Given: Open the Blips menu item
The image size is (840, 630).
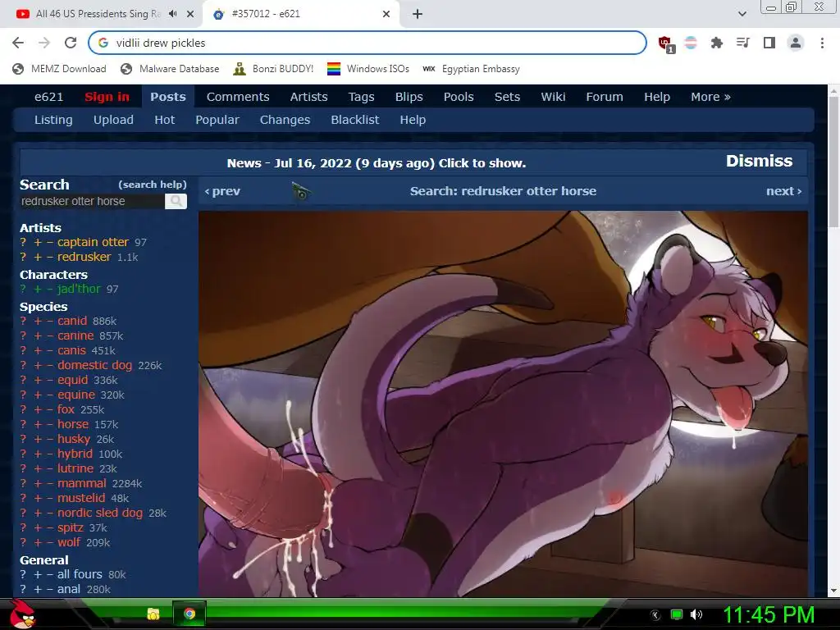Looking at the screenshot, I should [409, 97].
